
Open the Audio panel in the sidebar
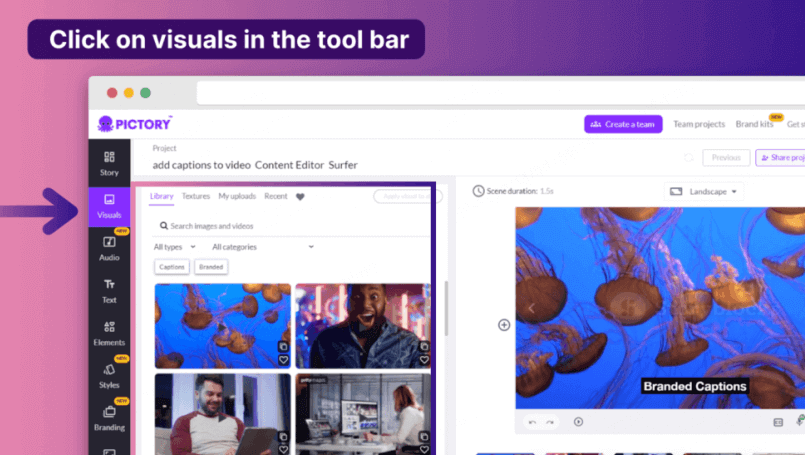point(109,248)
